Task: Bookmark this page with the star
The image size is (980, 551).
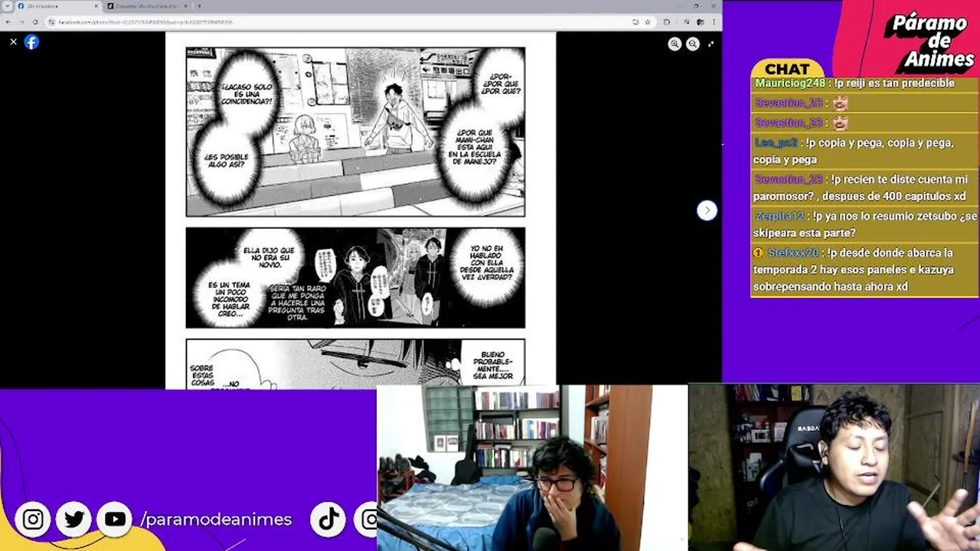Action: click(648, 22)
